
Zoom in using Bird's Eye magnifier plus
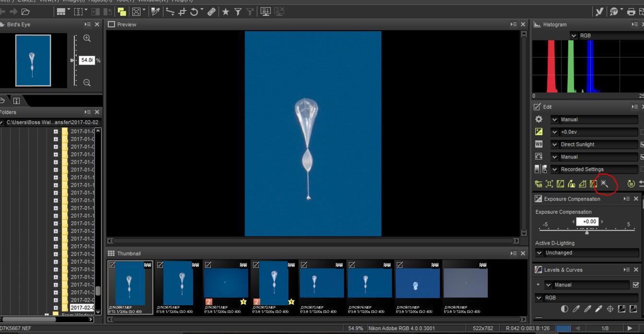[x=87, y=38]
